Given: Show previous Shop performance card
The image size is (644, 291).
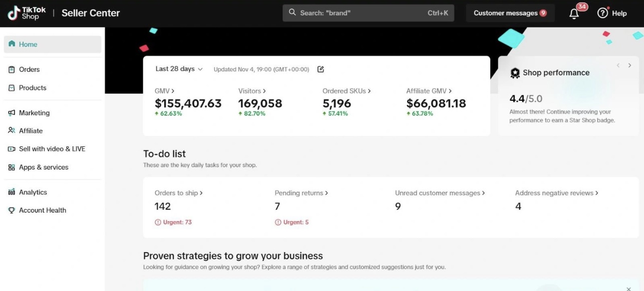Looking at the screenshot, I should (618, 65).
